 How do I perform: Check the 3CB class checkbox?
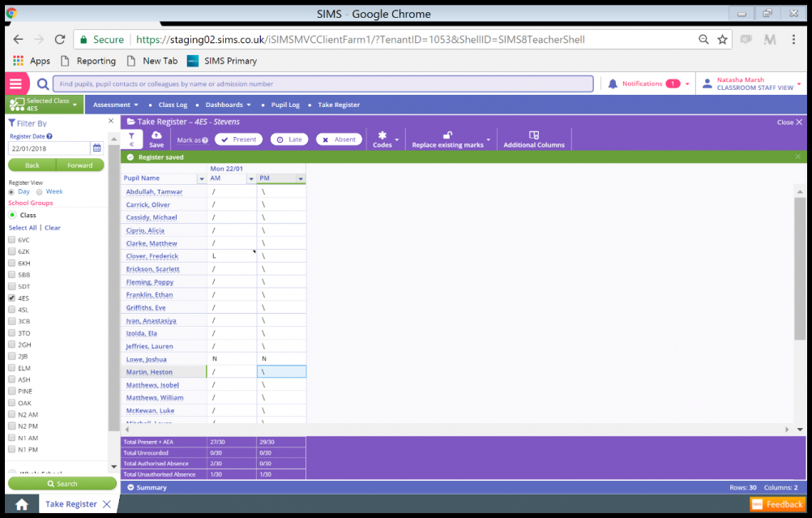coord(11,321)
